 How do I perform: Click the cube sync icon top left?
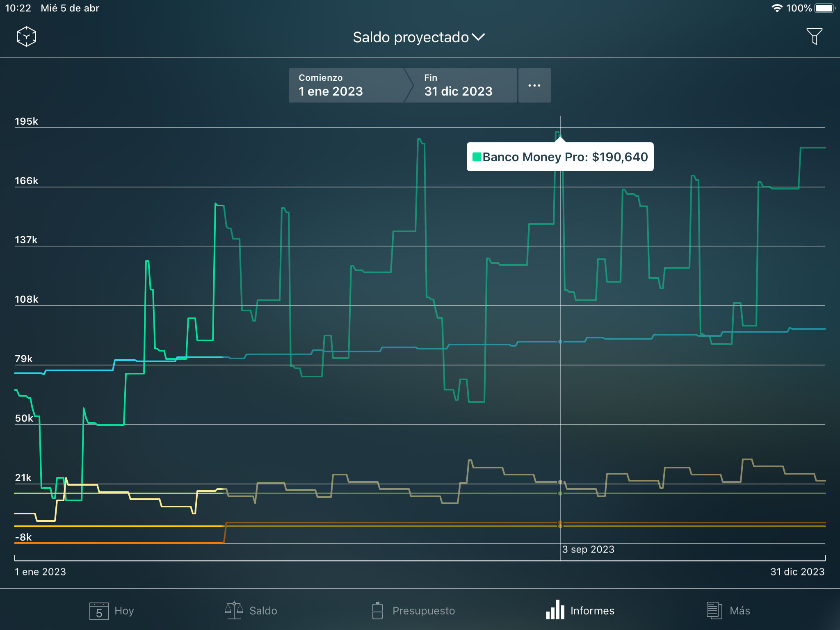pos(26,36)
